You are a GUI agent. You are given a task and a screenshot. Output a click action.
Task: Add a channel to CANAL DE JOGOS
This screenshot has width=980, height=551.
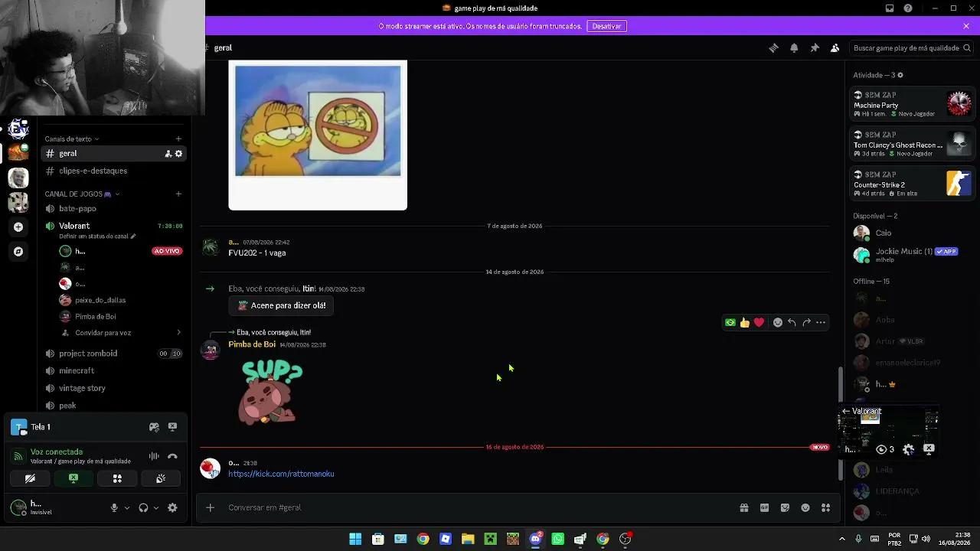tap(178, 194)
